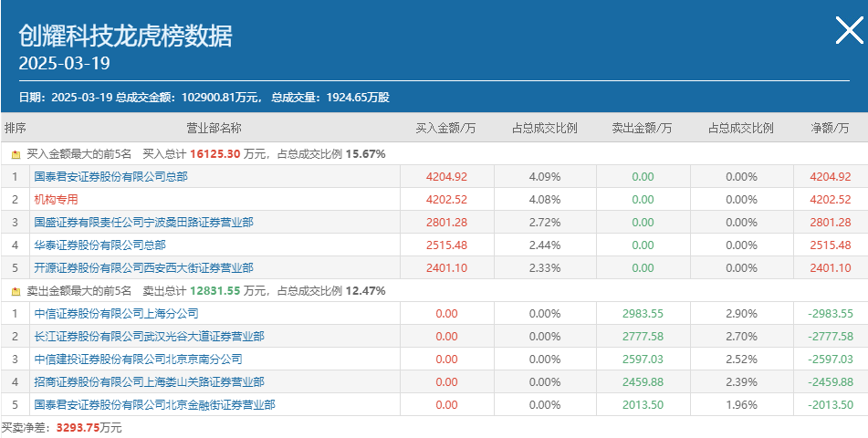Click the 创耀科技龙虎榜数据 title
Screen dimensions: 868x438
pos(125,36)
